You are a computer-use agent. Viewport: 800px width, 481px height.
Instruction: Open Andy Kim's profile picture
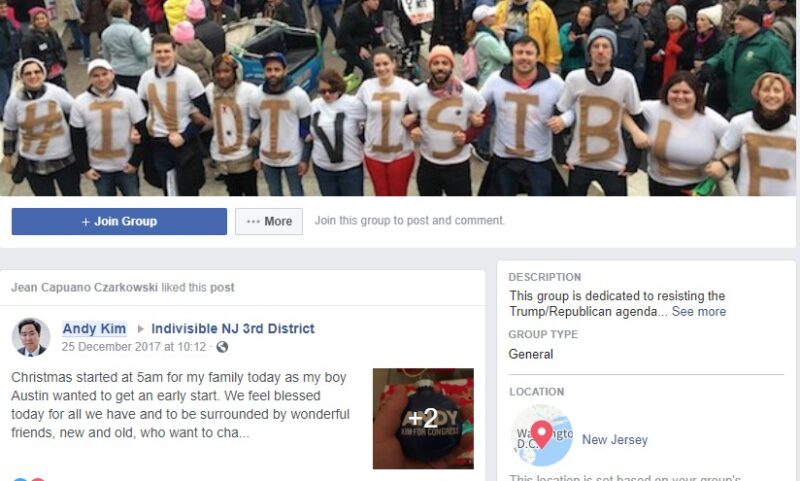click(x=31, y=337)
